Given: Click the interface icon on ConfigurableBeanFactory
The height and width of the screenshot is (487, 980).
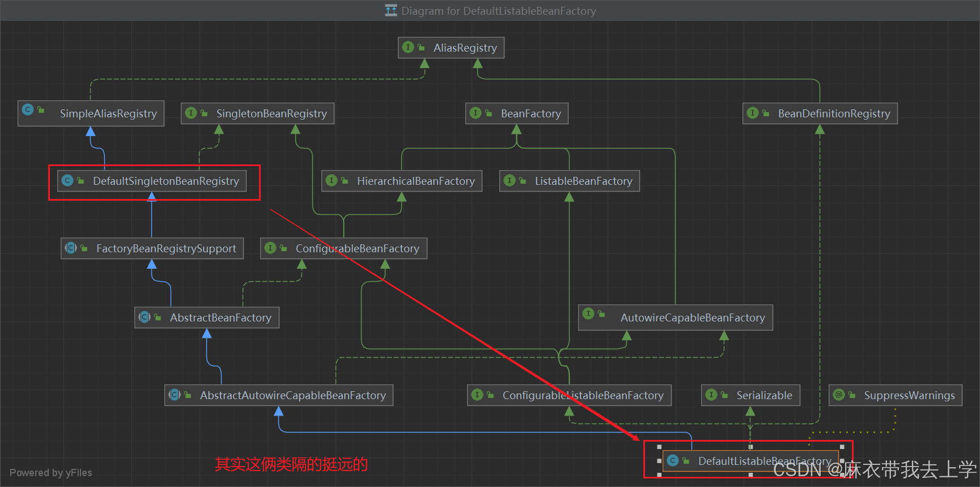Looking at the screenshot, I should point(270,248).
